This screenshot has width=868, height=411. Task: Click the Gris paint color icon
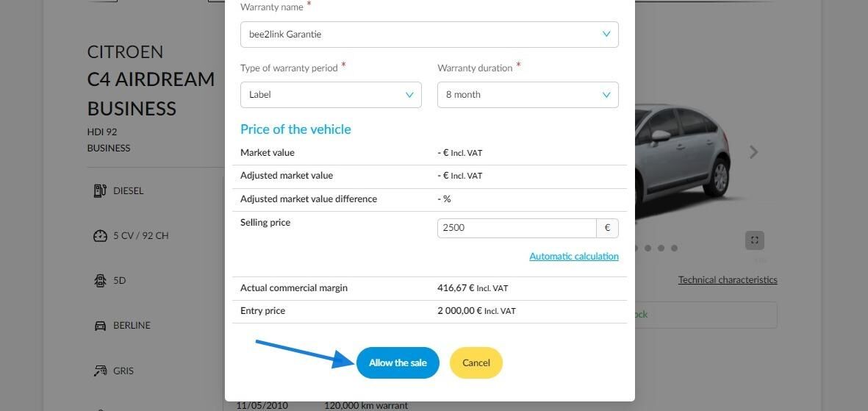tap(100, 371)
